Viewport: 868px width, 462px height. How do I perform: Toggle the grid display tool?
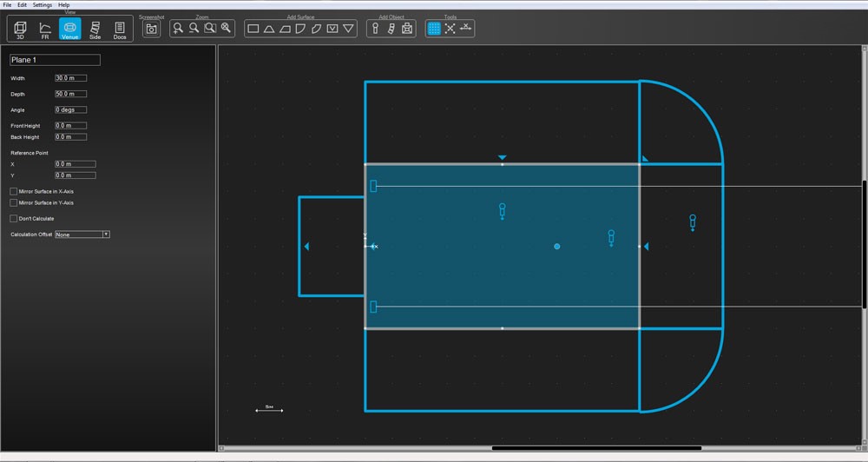tap(434, 29)
